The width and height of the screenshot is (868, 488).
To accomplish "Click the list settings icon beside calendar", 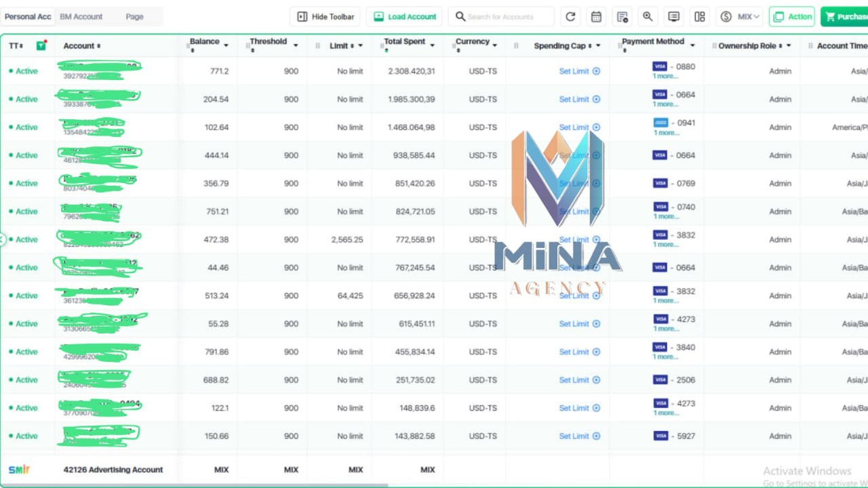I will [x=623, y=17].
